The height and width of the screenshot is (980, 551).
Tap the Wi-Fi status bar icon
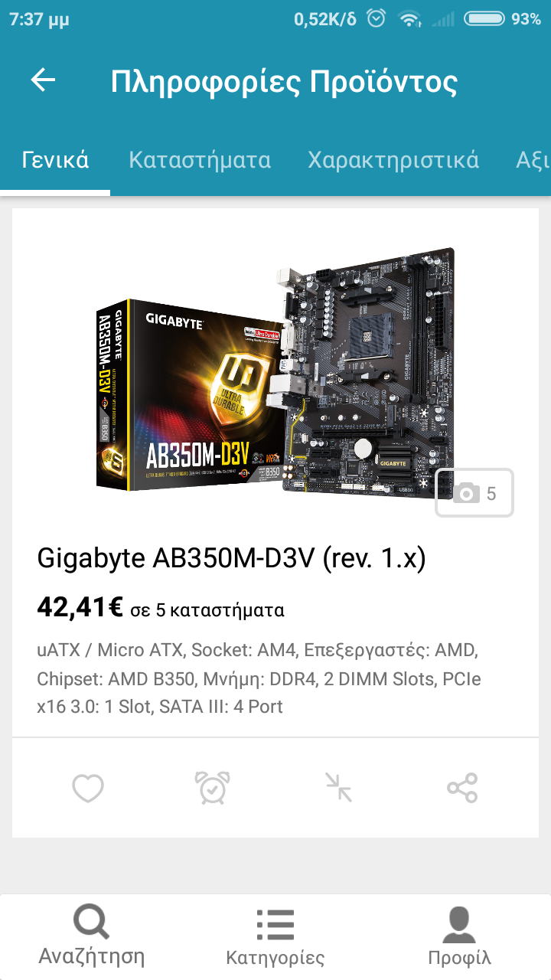tap(410, 19)
